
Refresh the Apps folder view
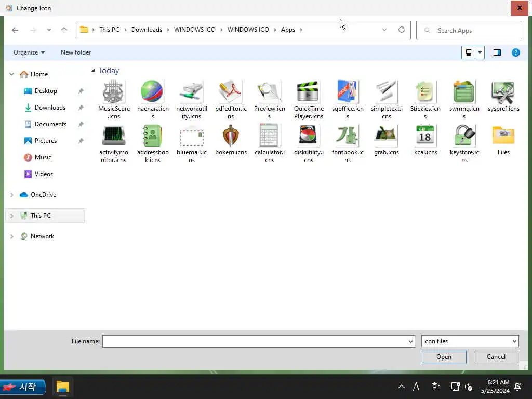402,30
